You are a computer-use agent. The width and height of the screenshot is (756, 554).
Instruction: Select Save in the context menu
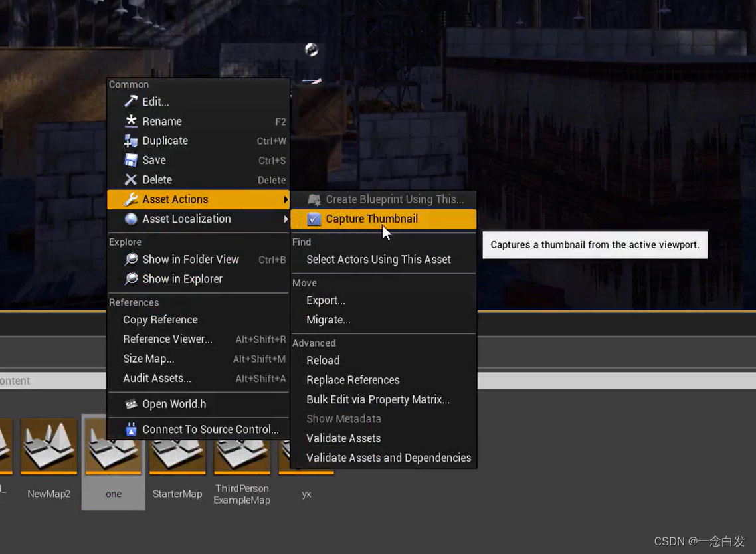coord(198,160)
